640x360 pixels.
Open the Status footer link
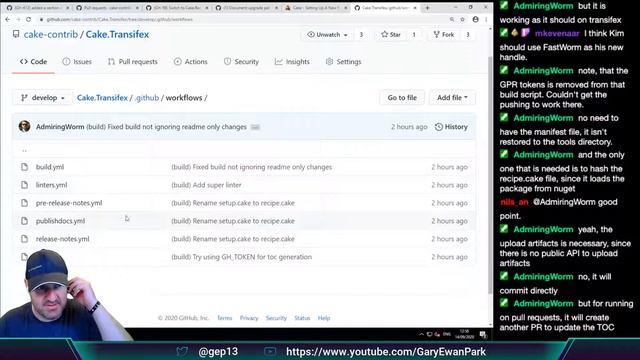tap(302, 318)
